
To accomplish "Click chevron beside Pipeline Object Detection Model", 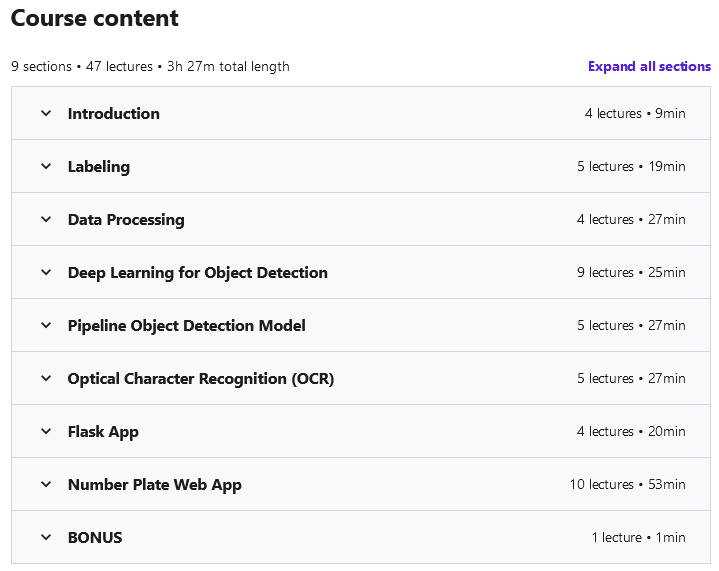I will point(46,326).
